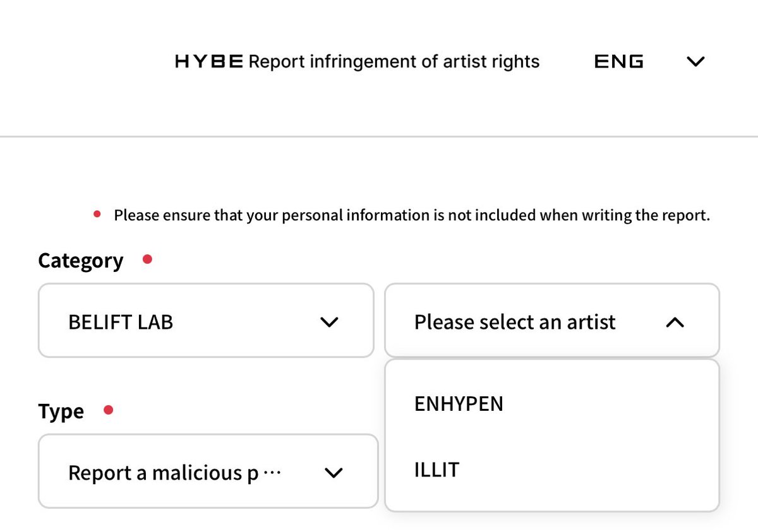Choose ILLIT from the artist list

click(436, 470)
